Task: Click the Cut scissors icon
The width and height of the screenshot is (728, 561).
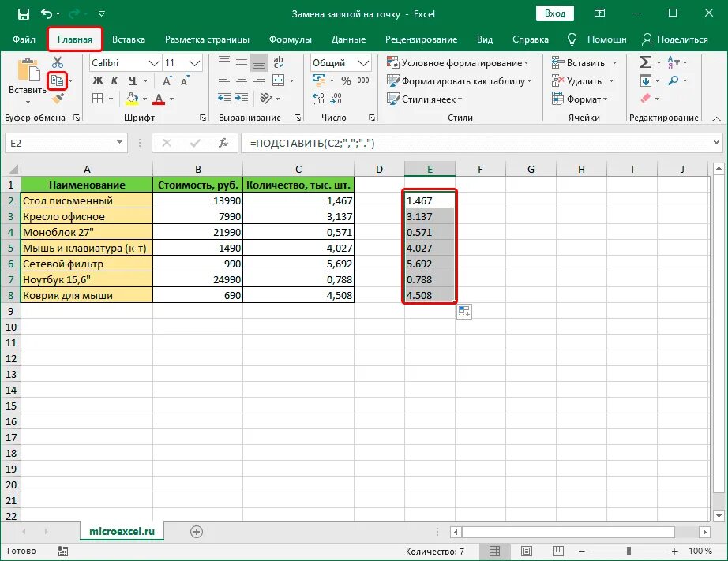Action: coord(58,62)
